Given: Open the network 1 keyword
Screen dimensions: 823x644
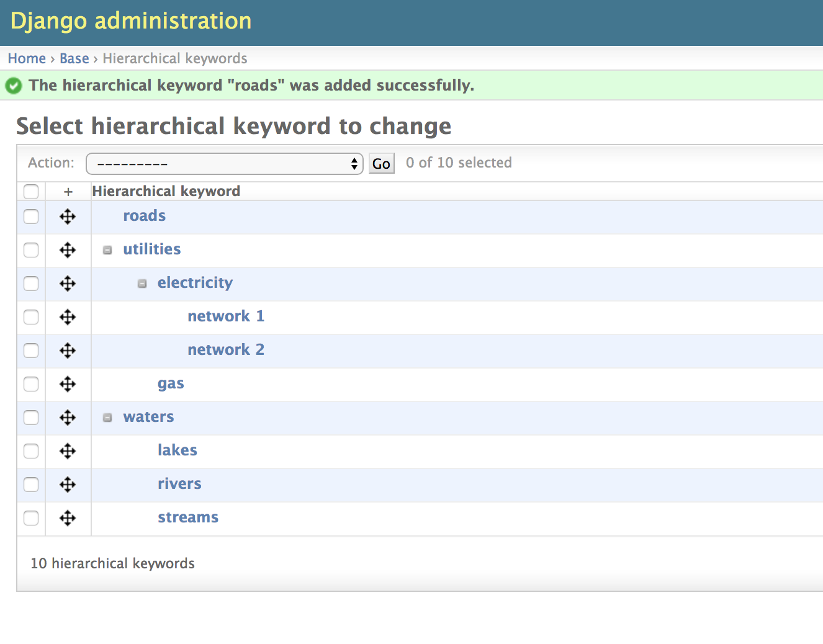Looking at the screenshot, I should tap(226, 316).
